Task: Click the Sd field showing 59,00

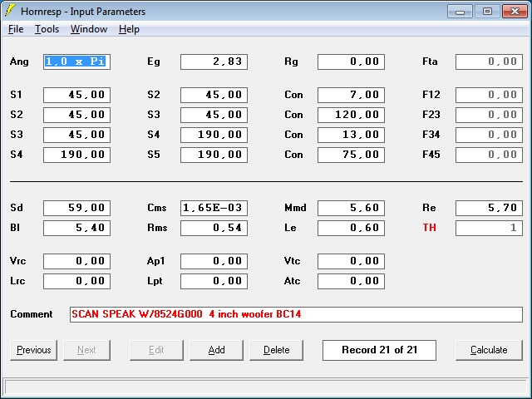Action: click(x=76, y=208)
